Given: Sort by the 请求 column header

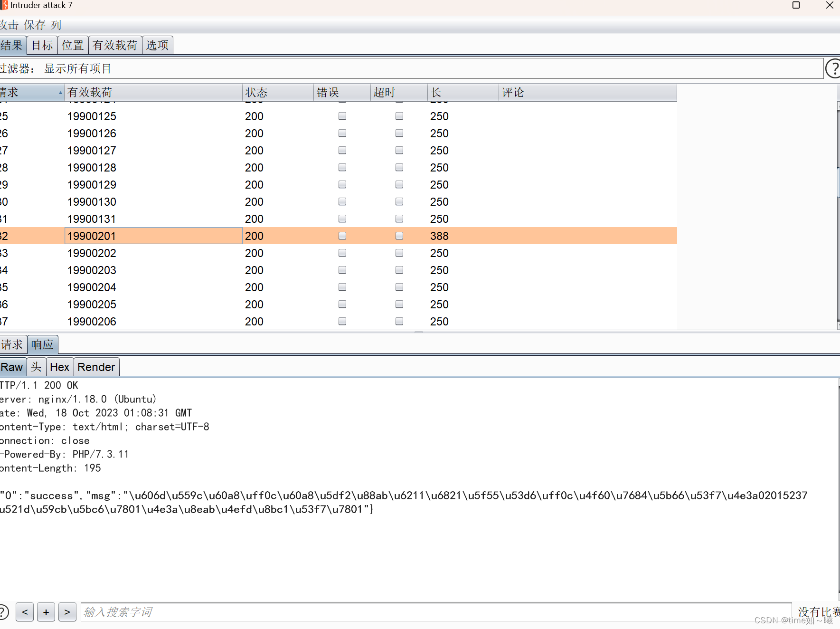Looking at the screenshot, I should pos(32,92).
